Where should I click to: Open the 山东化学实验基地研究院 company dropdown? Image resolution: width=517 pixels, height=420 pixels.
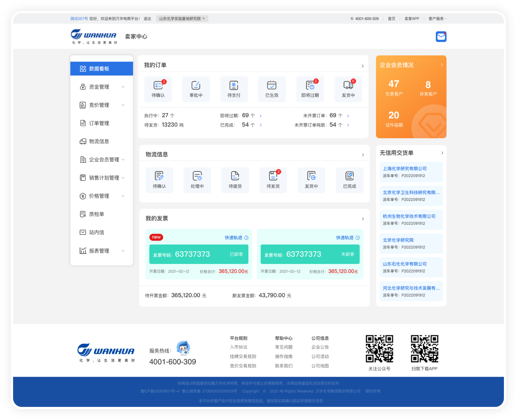pos(182,19)
